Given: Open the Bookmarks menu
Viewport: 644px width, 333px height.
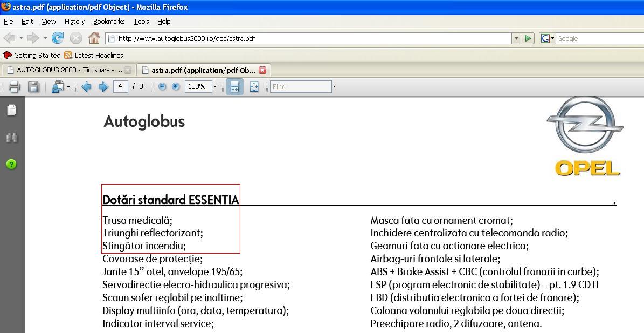Looking at the screenshot, I should (x=109, y=22).
